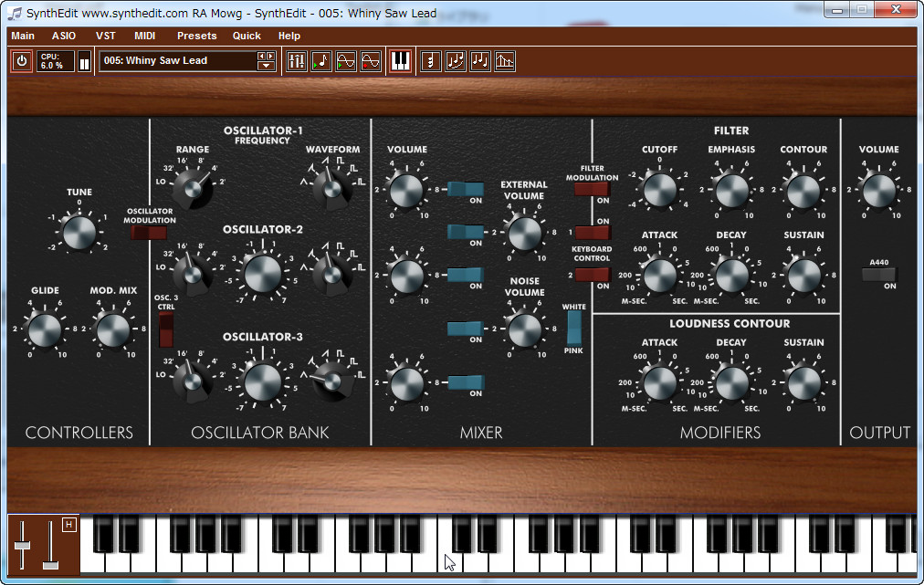Image resolution: width=924 pixels, height=585 pixels.
Task: Click the Filter Decay knob
Action: [732, 275]
